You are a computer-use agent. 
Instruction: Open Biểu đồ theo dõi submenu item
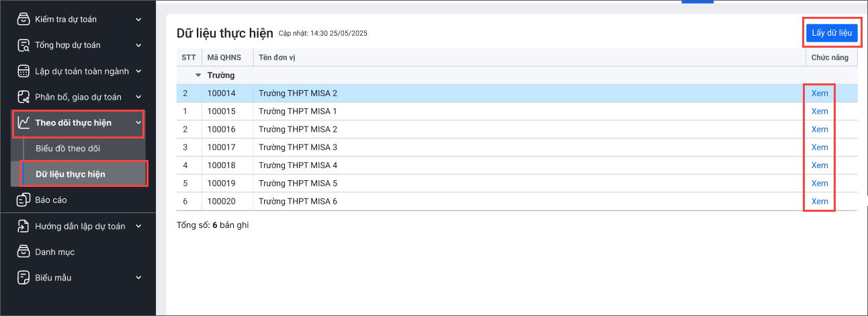(x=68, y=149)
